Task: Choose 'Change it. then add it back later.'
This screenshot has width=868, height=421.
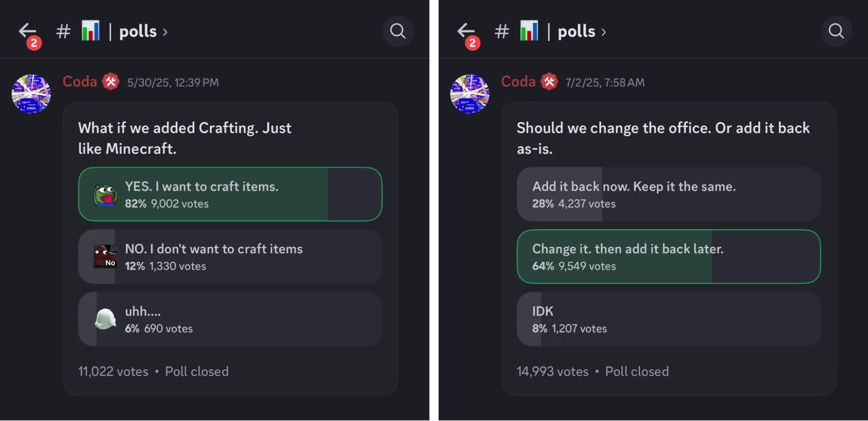Action: point(669,257)
